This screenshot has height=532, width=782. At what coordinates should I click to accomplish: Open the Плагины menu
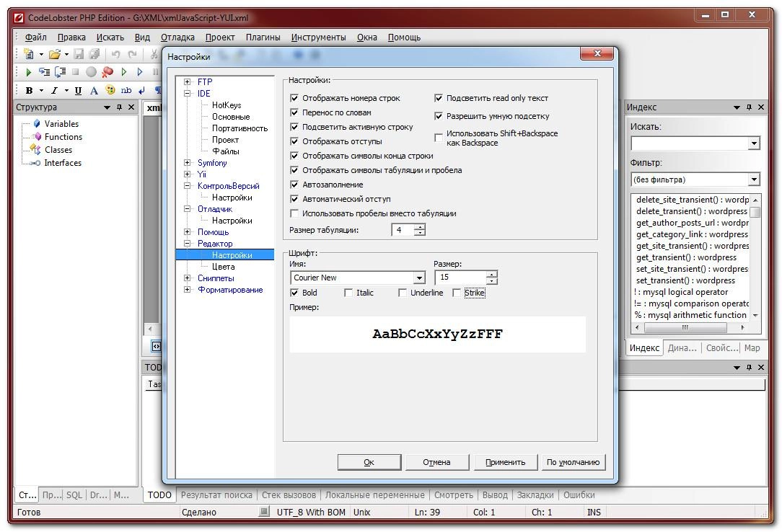(x=263, y=37)
